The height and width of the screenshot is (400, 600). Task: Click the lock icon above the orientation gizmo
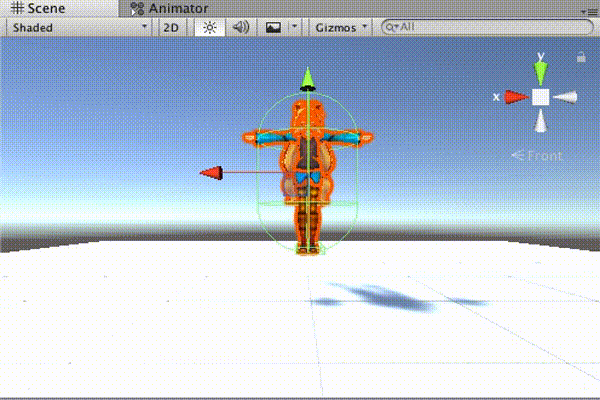click(x=581, y=58)
